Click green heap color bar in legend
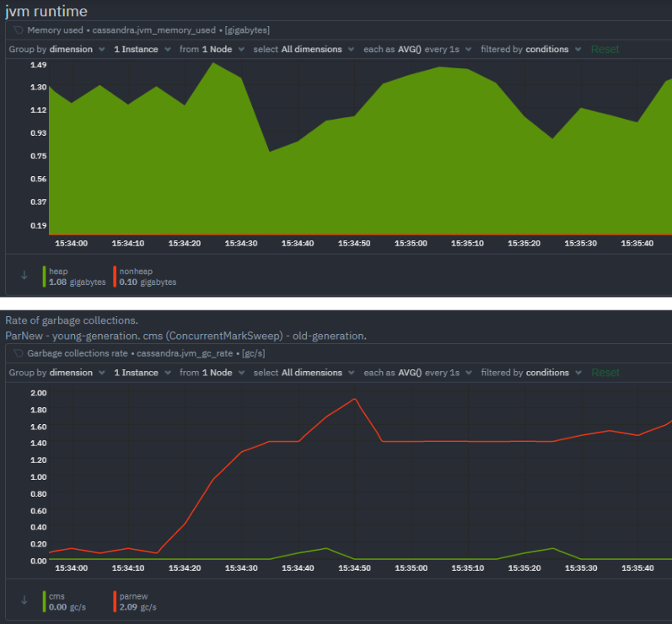 pyautogui.click(x=44, y=276)
